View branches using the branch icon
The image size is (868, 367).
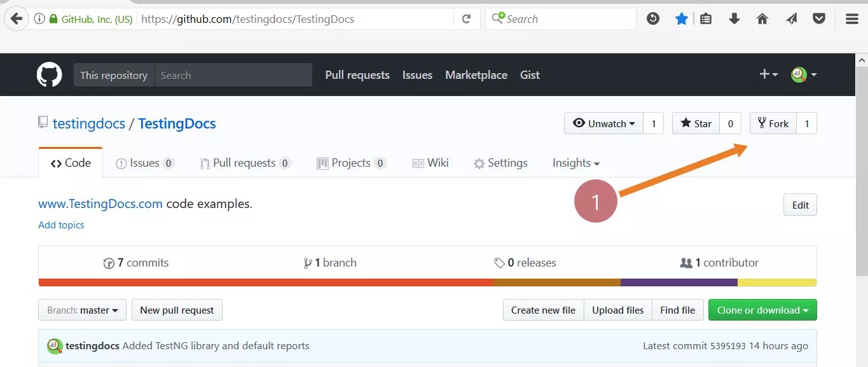(308, 262)
